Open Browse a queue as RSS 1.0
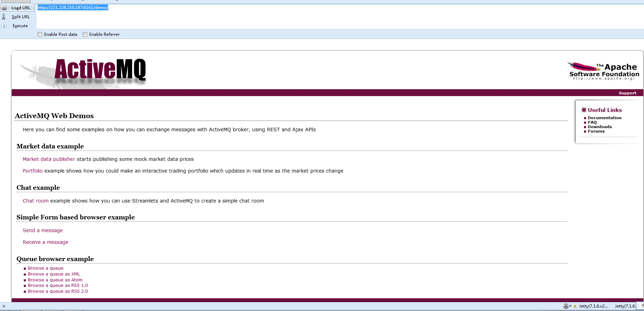 58,286
